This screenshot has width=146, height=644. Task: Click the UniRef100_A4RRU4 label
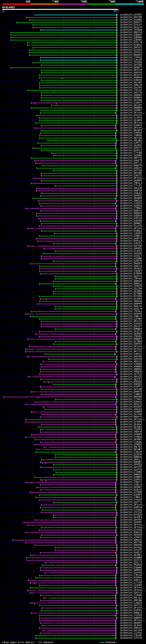(131, 77)
